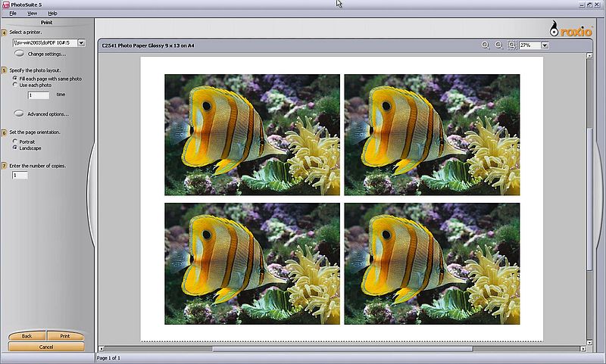Click the horizontal scrollbar left arrow
This screenshot has width=606, height=364.
[102, 349]
